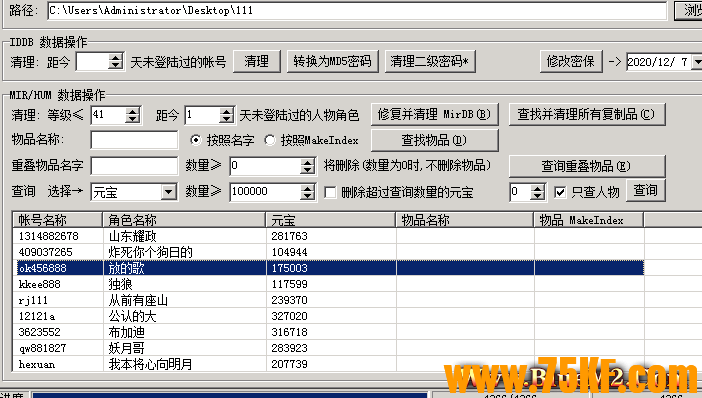Open the 2020/12/7 date picker dropdown
The width and height of the screenshot is (702, 398).
[698, 62]
